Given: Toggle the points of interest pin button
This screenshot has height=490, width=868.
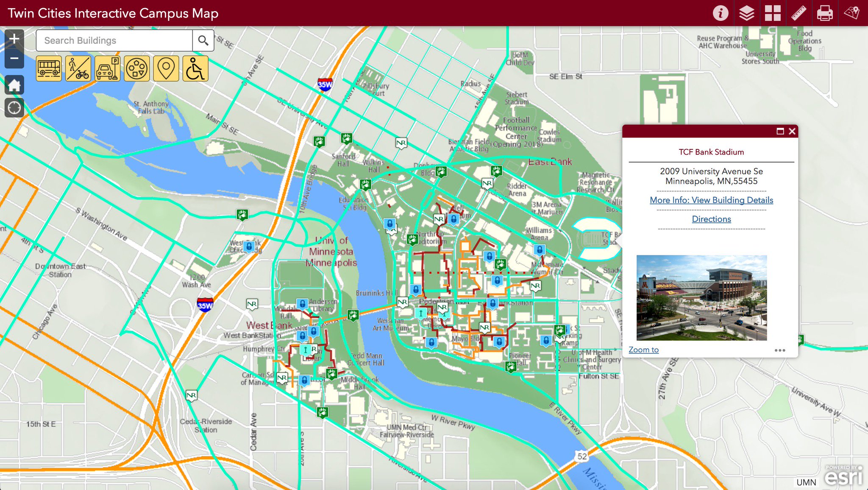Looking at the screenshot, I should point(166,68).
